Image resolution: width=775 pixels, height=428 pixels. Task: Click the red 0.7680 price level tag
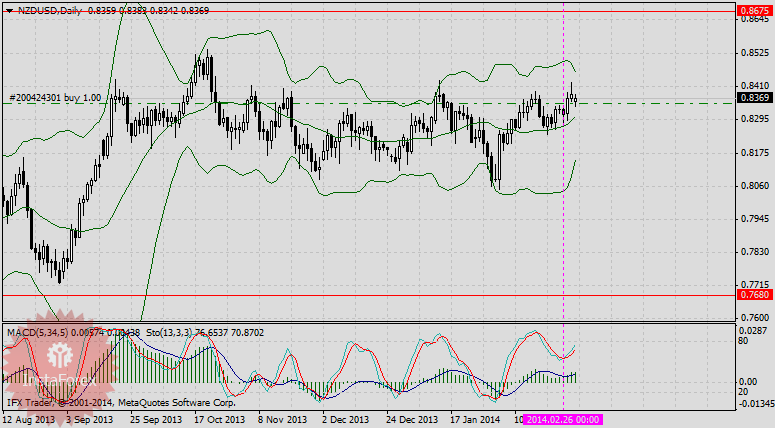pos(752,295)
